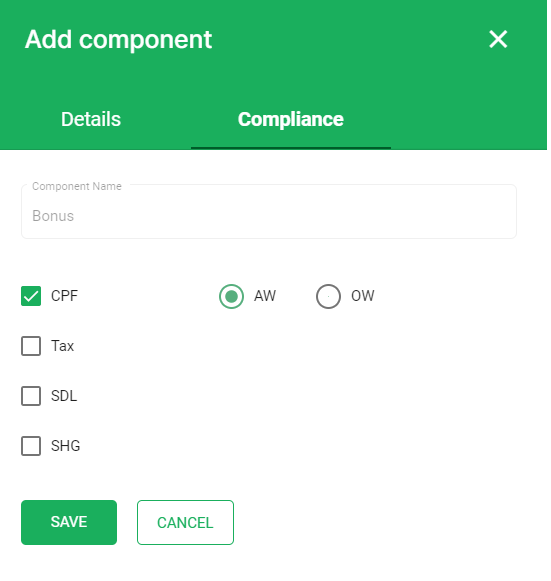Close the Add component dialog

click(498, 39)
